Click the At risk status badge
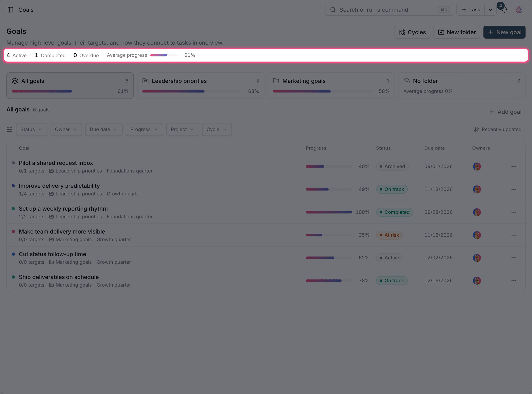 pyautogui.click(x=389, y=235)
